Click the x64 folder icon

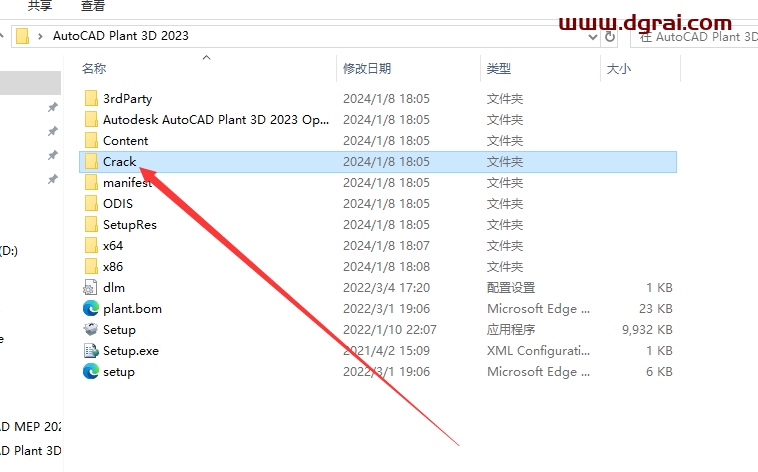(x=91, y=245)
